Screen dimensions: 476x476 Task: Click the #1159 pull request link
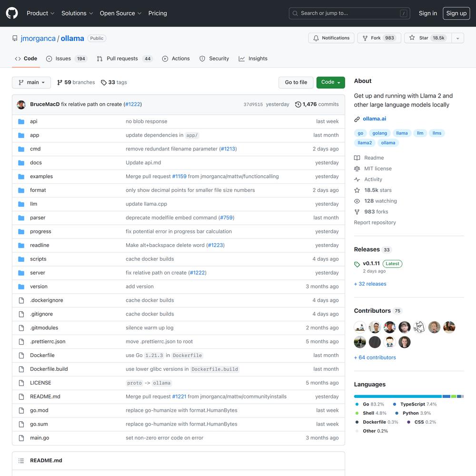click(x=179, y=177)
